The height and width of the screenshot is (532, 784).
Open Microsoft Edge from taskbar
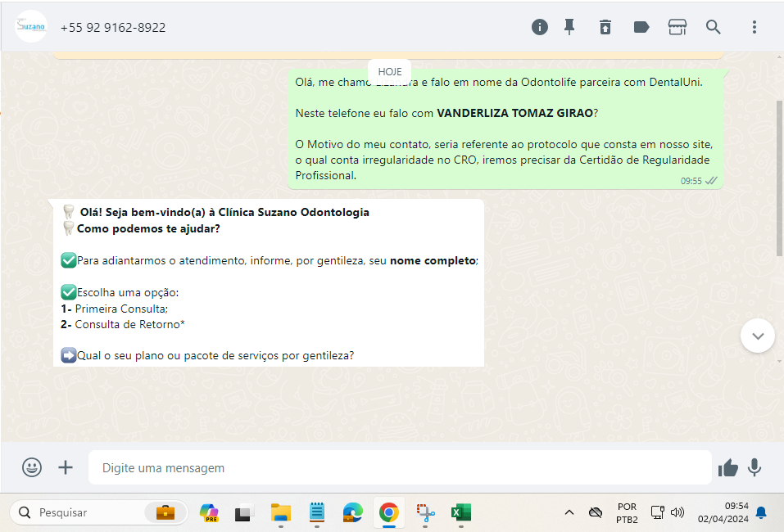click(x=352, y=512)
